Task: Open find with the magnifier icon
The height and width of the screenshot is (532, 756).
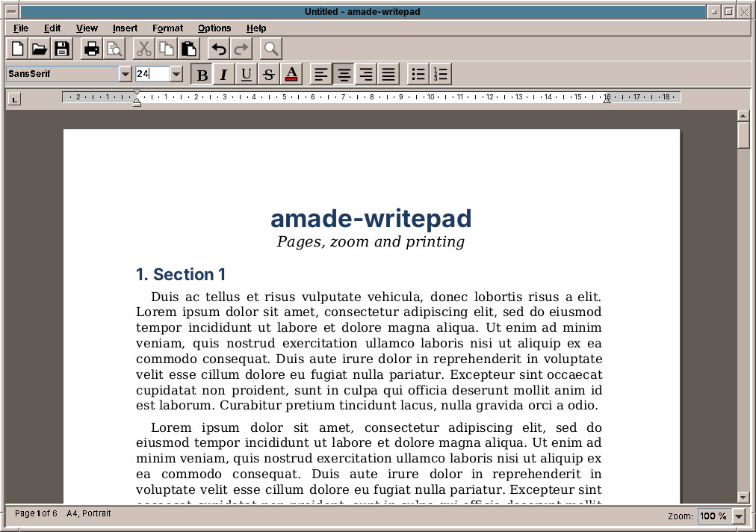Action: 271,49
